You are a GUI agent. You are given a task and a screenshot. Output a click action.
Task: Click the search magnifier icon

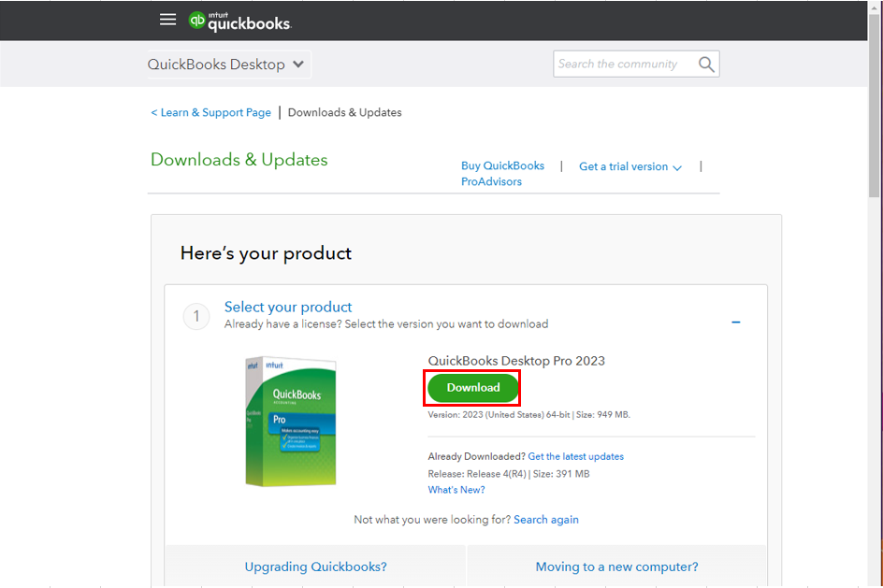click(x=706, y=64)
